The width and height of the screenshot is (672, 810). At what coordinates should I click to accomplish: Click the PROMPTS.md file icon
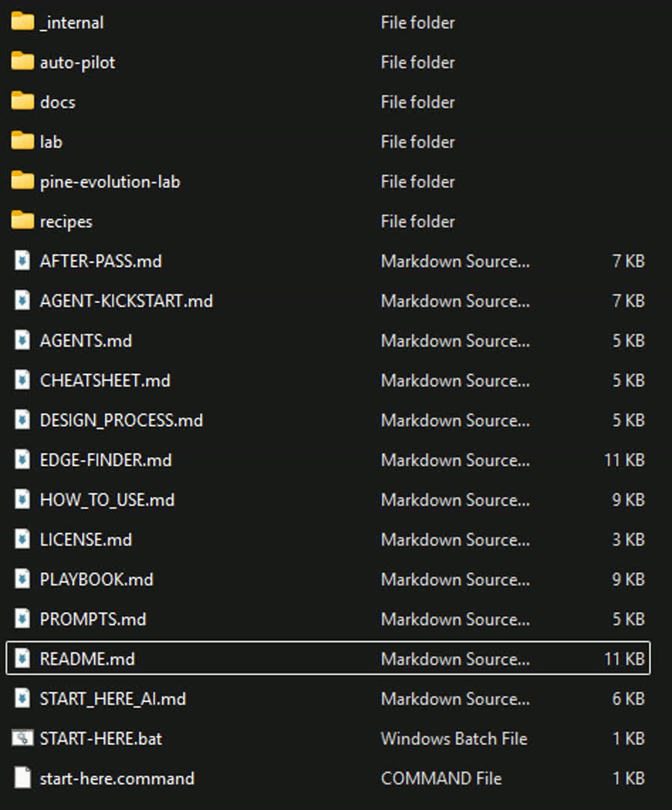pyautogui.click(x=22, y=619)
